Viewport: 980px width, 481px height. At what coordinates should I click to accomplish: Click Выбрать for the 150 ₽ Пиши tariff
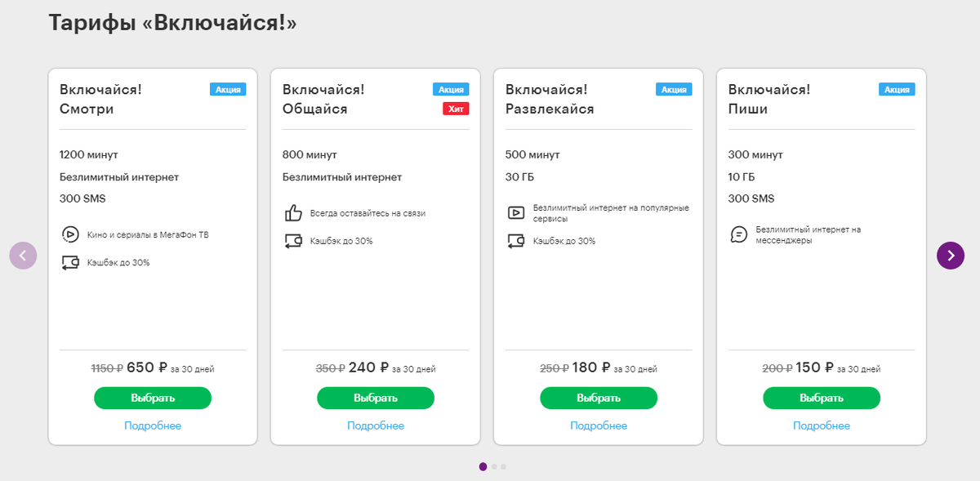click(x=822, y=399)
